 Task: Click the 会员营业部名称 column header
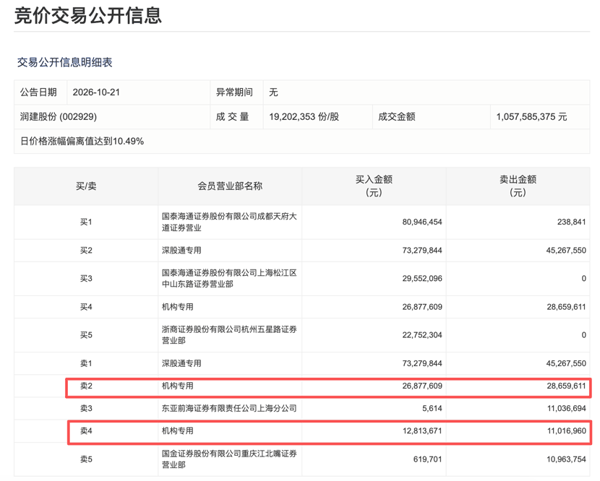230,186
